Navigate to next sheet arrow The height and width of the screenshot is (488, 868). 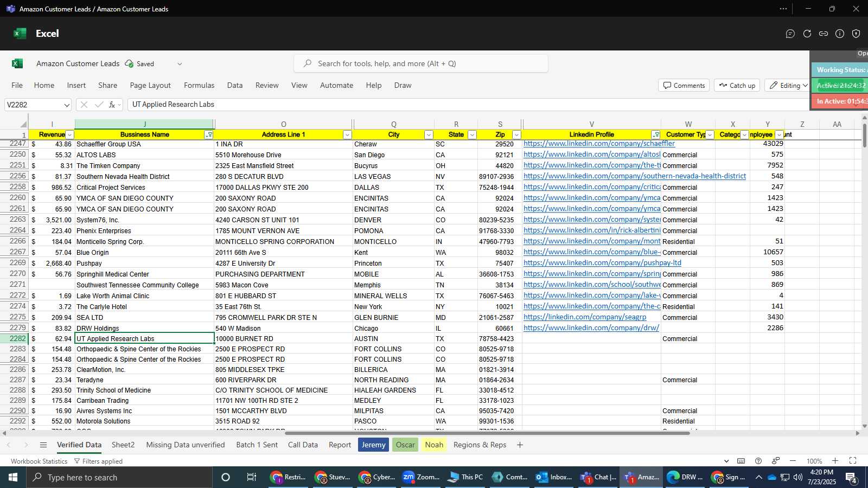25,445
